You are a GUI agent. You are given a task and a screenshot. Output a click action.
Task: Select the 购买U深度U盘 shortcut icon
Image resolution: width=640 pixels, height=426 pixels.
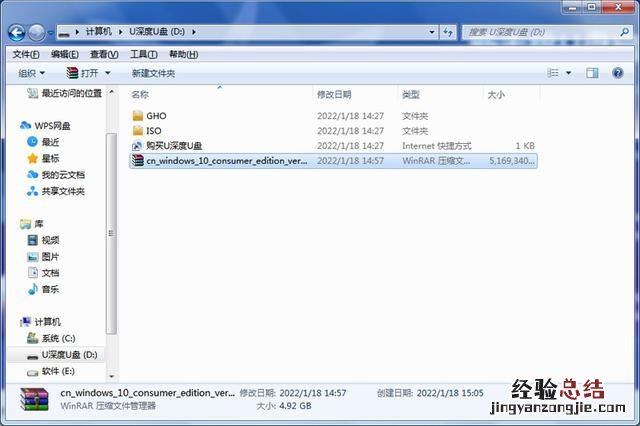[x=138, y=146]
